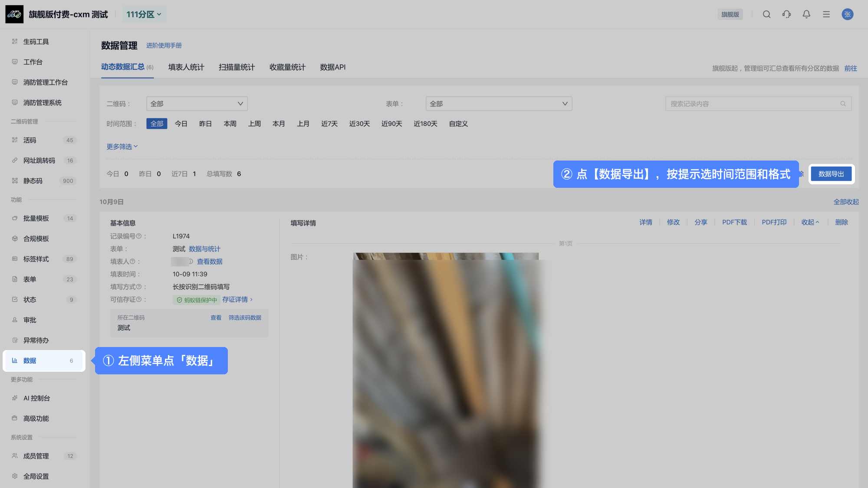Open the blurred 图片 thumbnail
The height and width of the screenshot is (488, 868).
pos(446,370)
